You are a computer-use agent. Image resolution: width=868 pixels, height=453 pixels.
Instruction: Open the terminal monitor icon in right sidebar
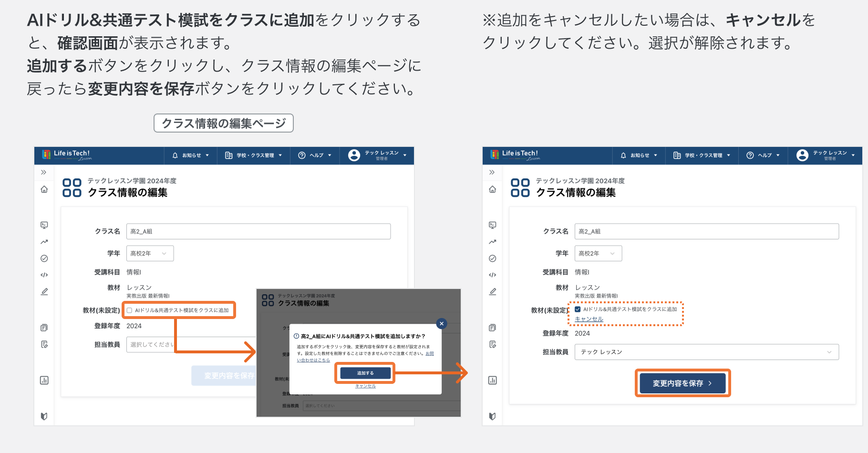pos(493,225)
